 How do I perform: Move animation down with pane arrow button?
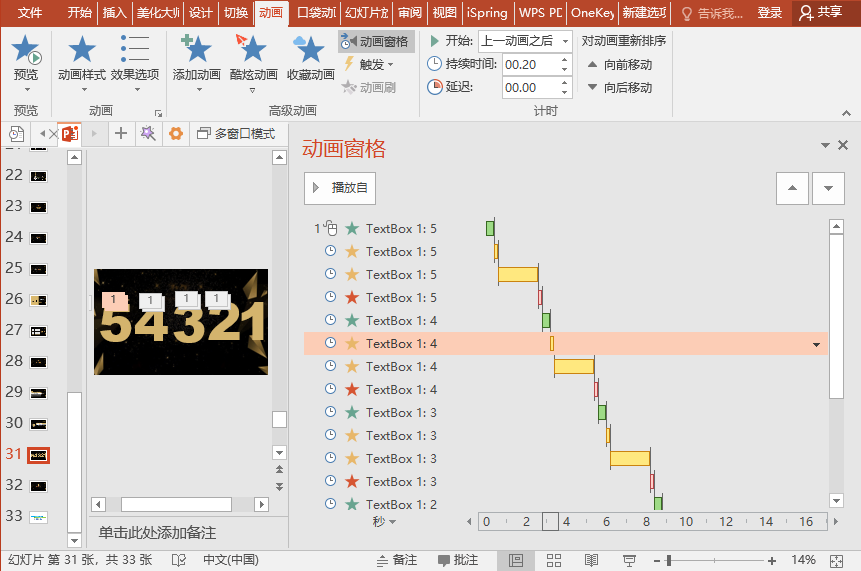828,188
